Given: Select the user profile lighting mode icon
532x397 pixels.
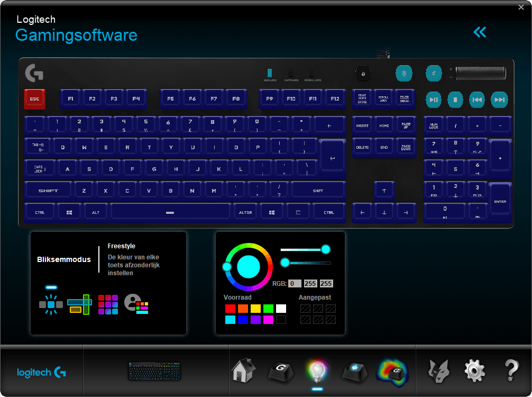Looking at the screenshot, I should coord(136,304).
